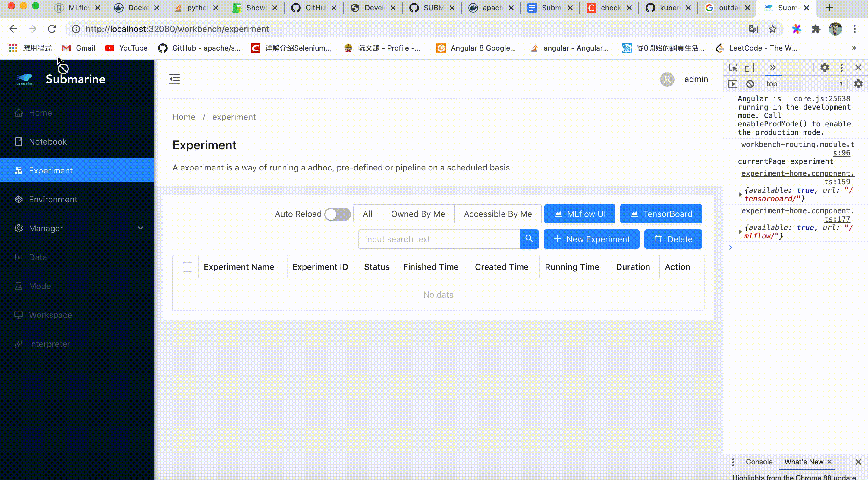Screen dimensions: 868x480
Task: Click the New Experiment button
Action: coord(591,239)
